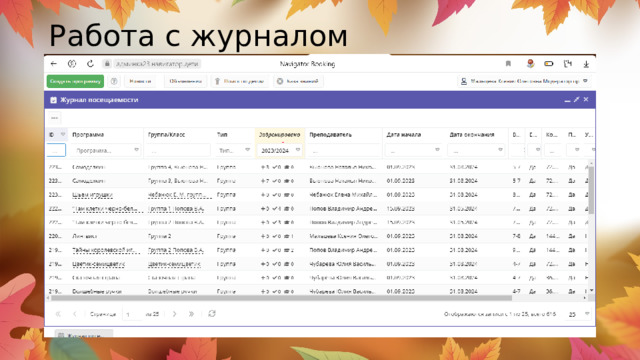Open the Тип filter dropdown

(247, 150)
